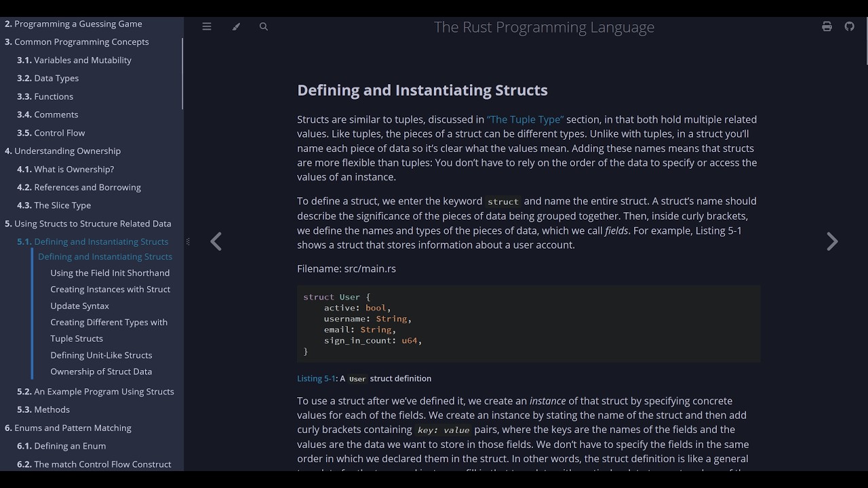Go to 3.1 Variables and Mutability
868x488 pixels.
[74, 60]
